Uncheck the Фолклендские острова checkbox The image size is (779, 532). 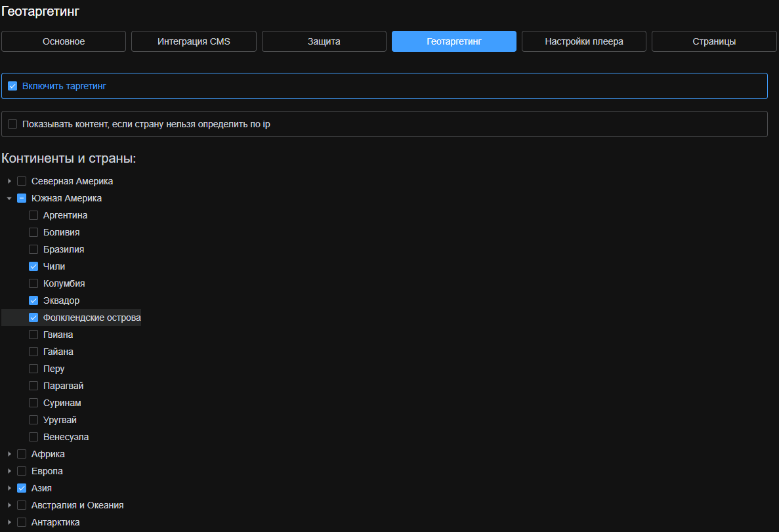(x=33, y=317)
